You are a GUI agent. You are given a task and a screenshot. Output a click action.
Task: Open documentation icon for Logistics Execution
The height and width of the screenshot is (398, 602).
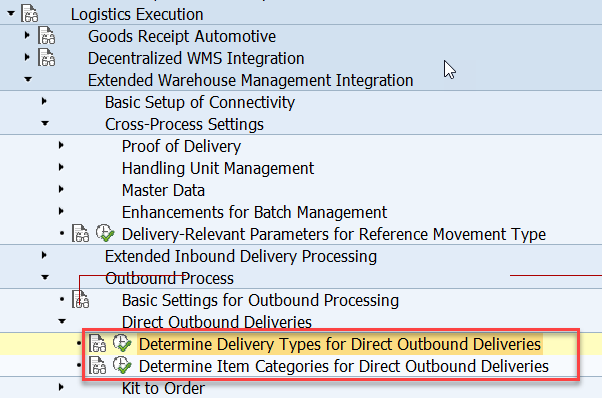(30, 14)
